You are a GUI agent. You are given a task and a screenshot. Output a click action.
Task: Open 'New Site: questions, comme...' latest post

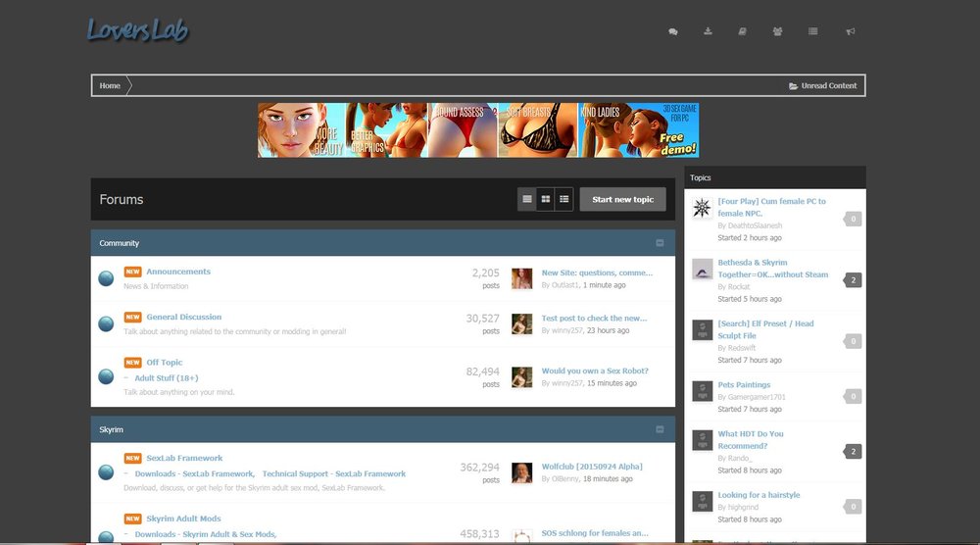click(x=597, y=272)
